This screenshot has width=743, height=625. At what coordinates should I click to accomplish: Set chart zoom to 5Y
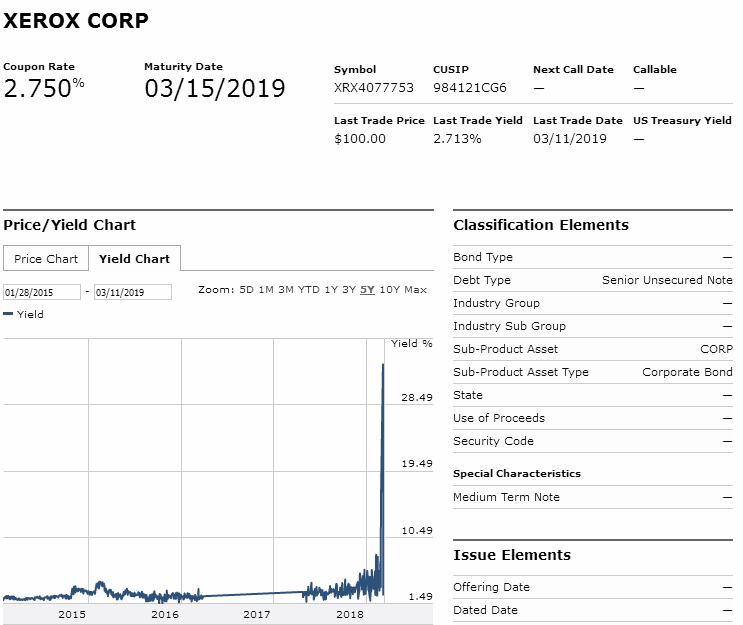click(367, 290)
